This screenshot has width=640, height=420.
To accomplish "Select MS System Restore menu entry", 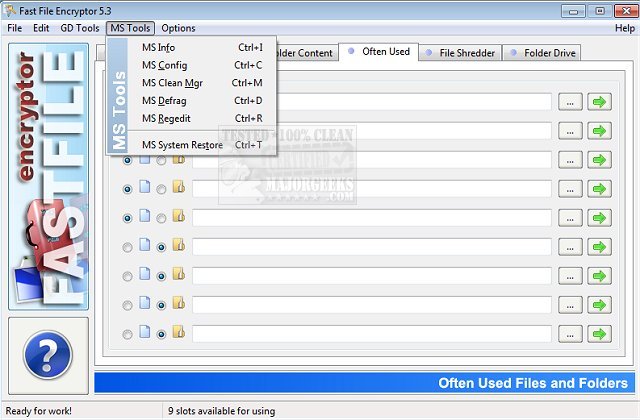I will [x=202, y=145].
